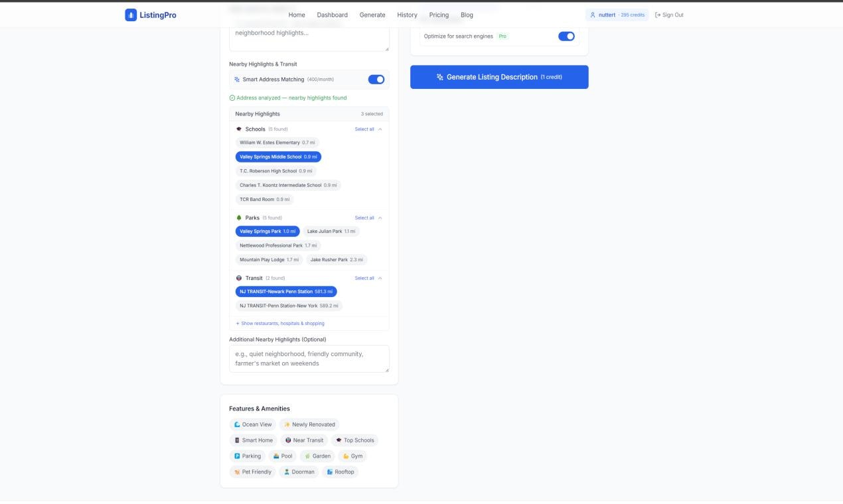Click Additional Nearby Highlights text area

pos(309,359)
